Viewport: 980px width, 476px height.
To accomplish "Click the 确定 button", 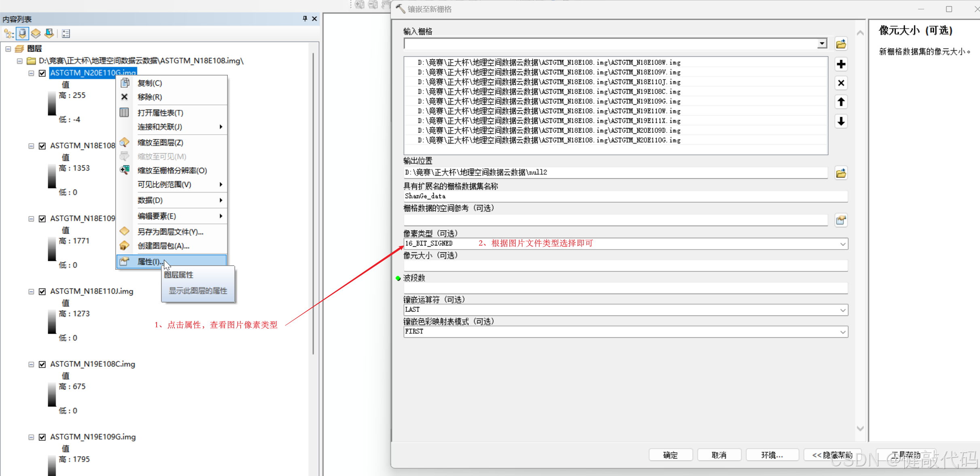I will [x=670, y=455].
